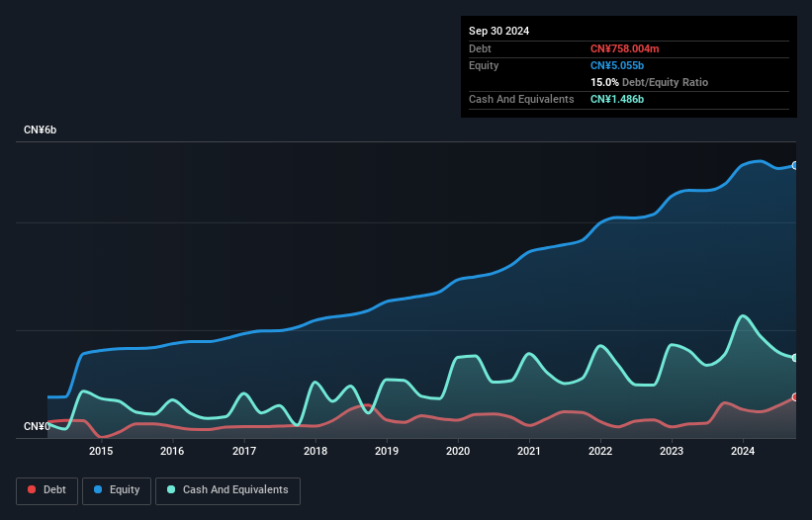Click the Sep 30 2024 tooltip date
Image resolution: width=812 pixels, height=520 pixels.
click(498, 31)
